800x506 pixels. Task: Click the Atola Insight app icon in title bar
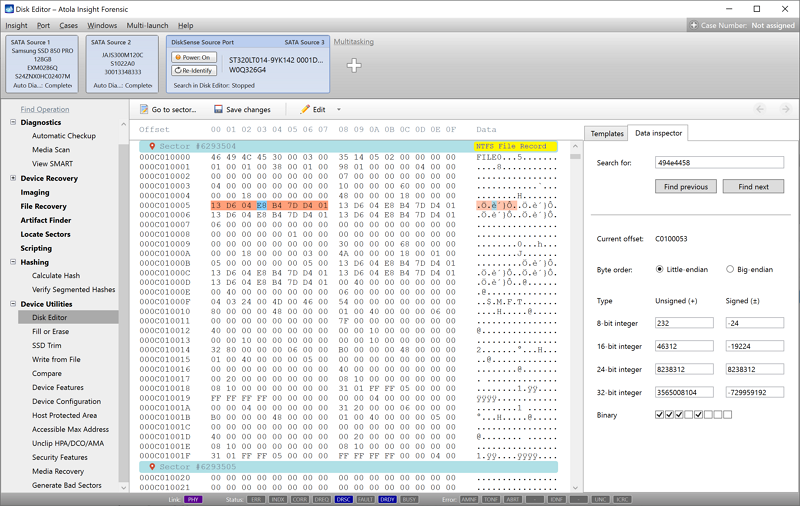[x=9, y=9]
